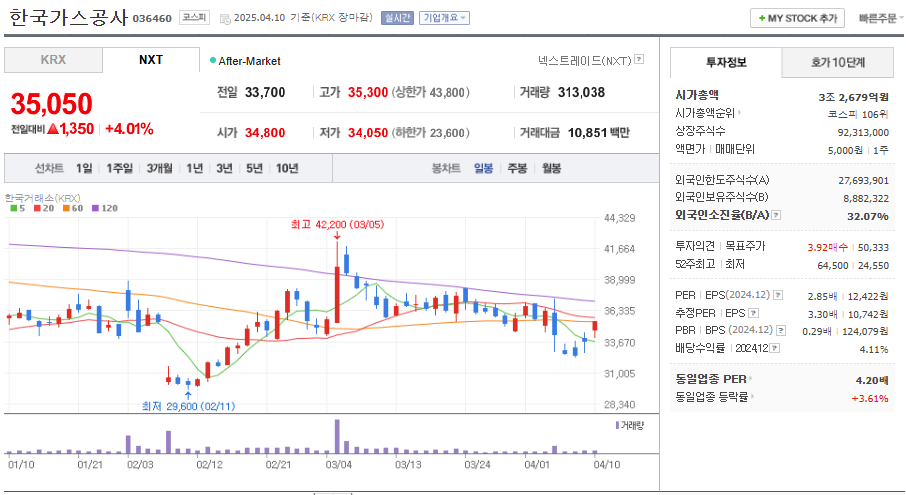
Task: Open the 투자정보 tab
Action: [726, 62]
